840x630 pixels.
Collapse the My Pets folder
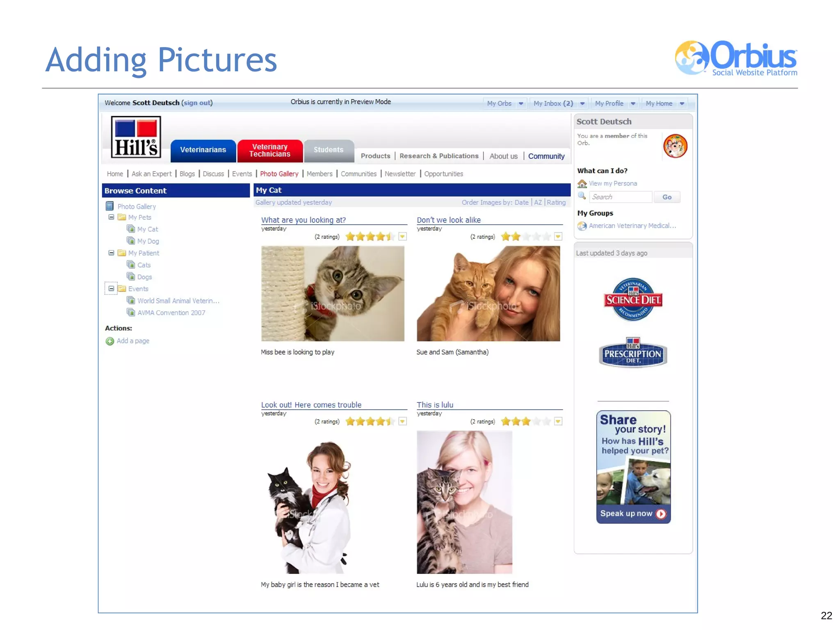tap(111, 217)
